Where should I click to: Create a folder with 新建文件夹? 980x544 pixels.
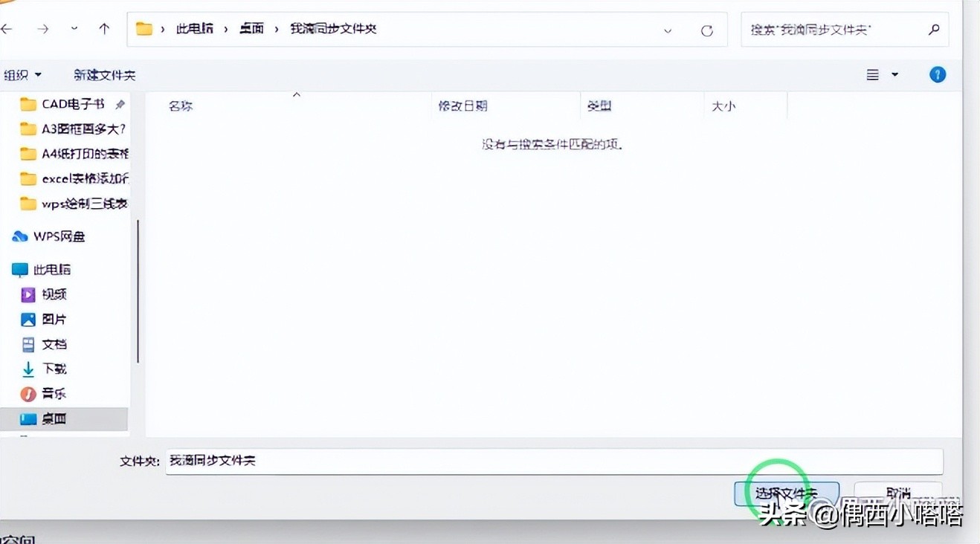(103, 74)
